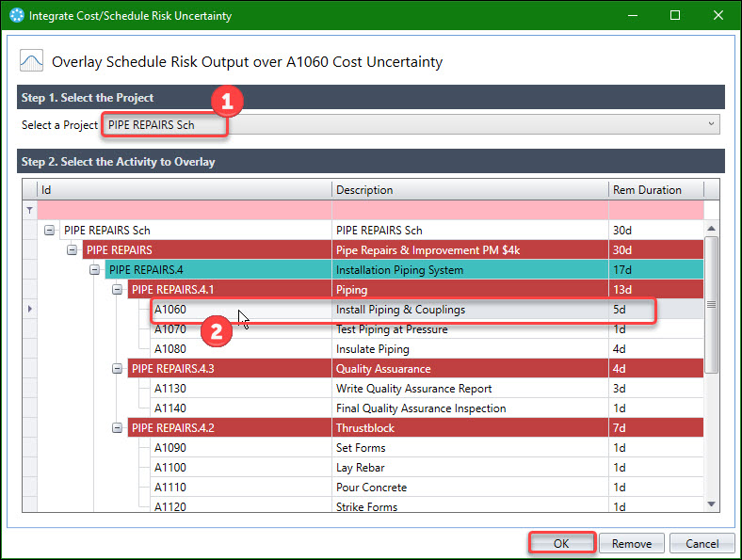Sort by the Id column header
Image resolution: width=742 pixels, height=560 pixels.
coord(184,190)
